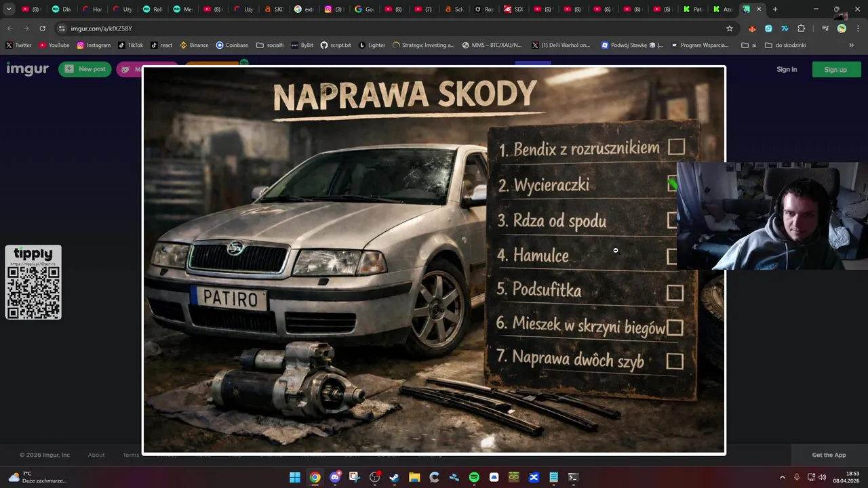Image resolution: width=868 pixels, height=488 pixels.
Task: Tick the Podsufitka checkbox
Action: point(675,293)
